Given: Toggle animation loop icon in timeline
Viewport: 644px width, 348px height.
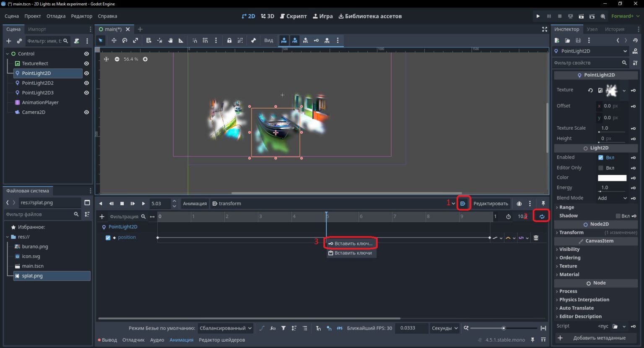Looking at the screenshot, I should click(542, 217).
